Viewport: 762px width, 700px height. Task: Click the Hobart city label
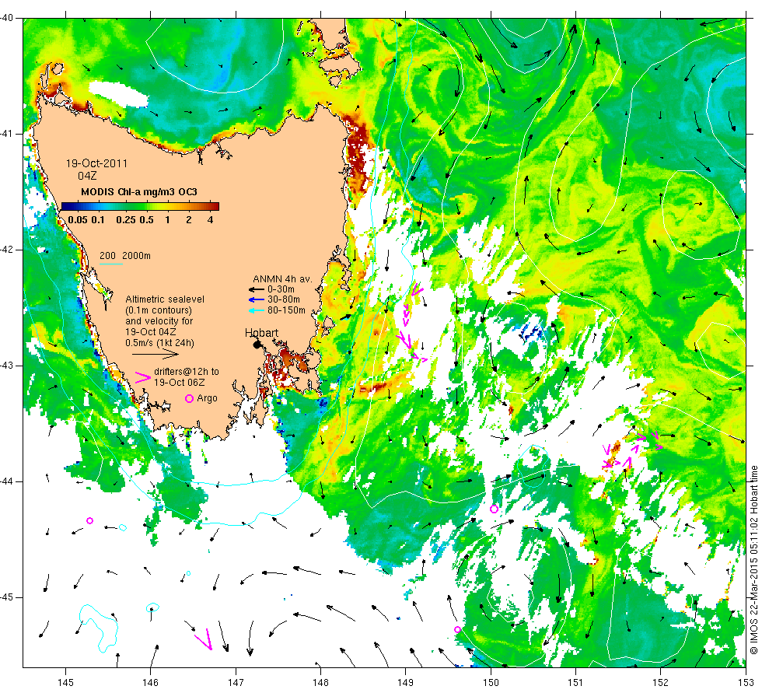261,333
